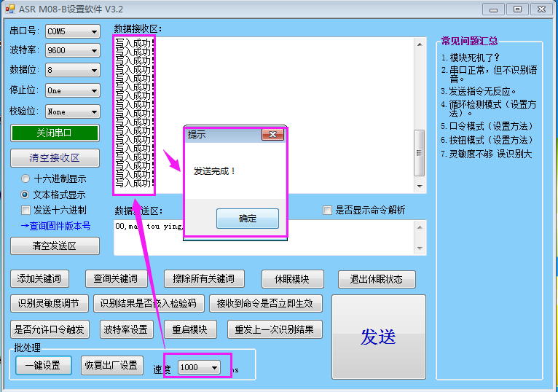This screenshot has width=558, height=392.
Task: Click the receive area scrollbar down arrow
Action: pos(420,187)
